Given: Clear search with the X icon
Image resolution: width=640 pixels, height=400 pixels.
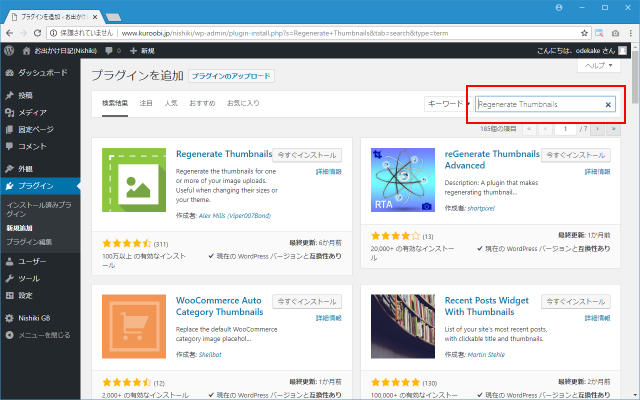Looking at the screenshot, I should point(608,104).
